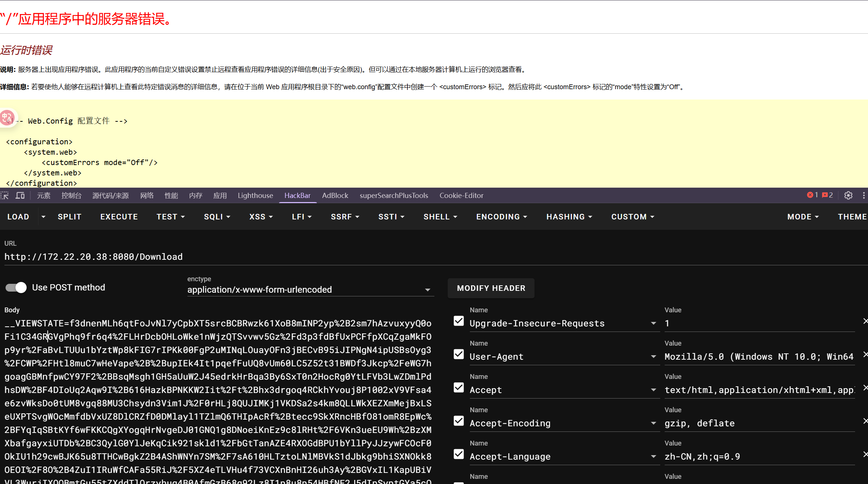
Task: Click the MODIFY HEADER button
Action: [491, 288]
